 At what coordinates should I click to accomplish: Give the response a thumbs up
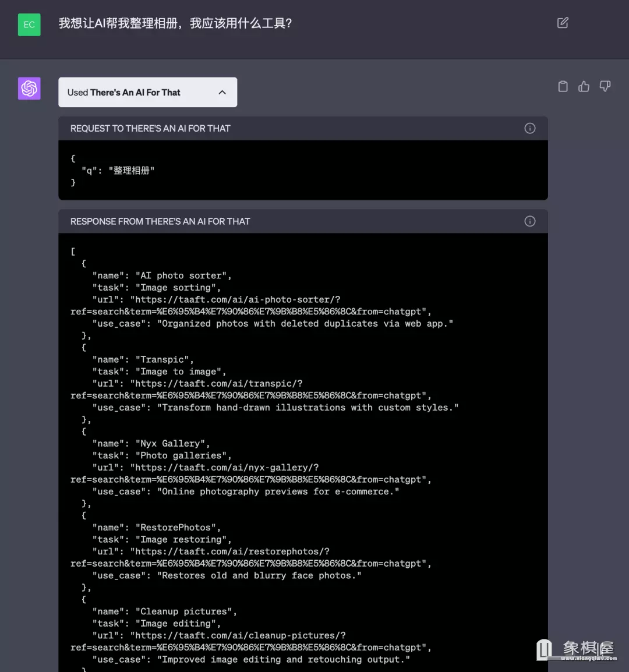[584, 86]
